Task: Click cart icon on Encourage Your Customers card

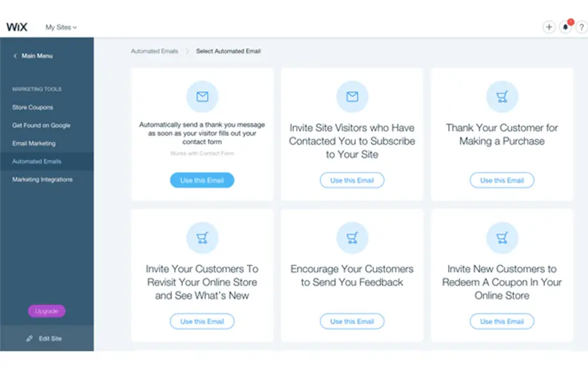Action: coord(352,238)
